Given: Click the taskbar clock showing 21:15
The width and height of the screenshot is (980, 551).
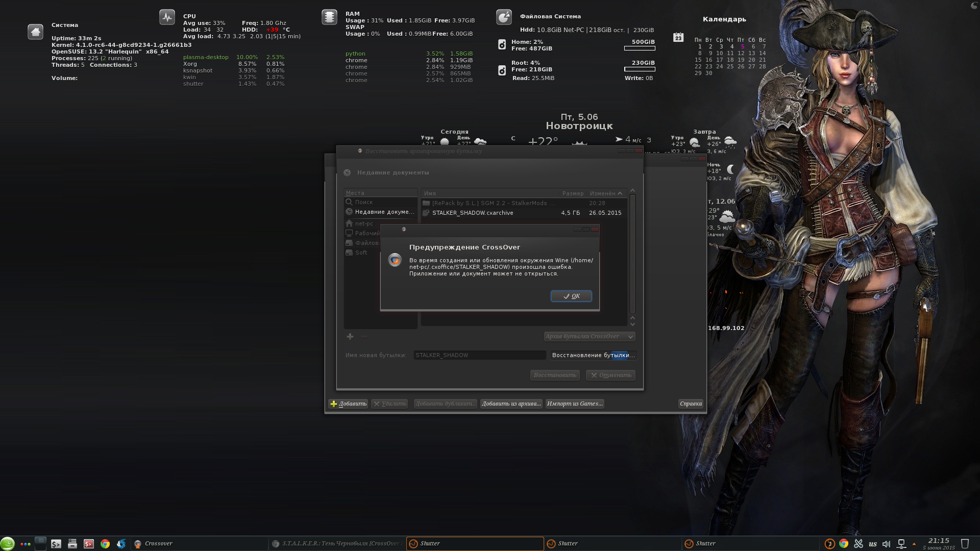Looking at the screenshot, I should tap(939, 544).
